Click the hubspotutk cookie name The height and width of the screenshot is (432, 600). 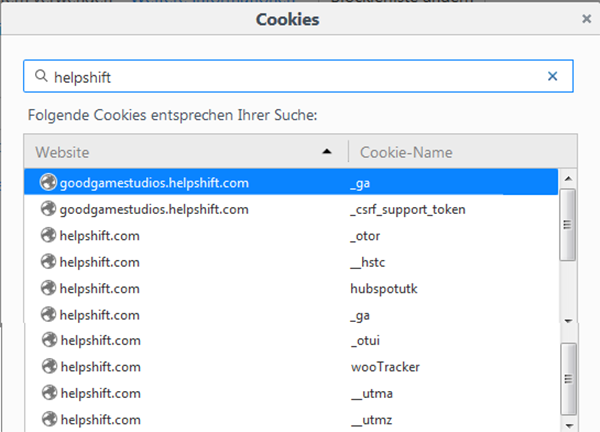point(384,289)
